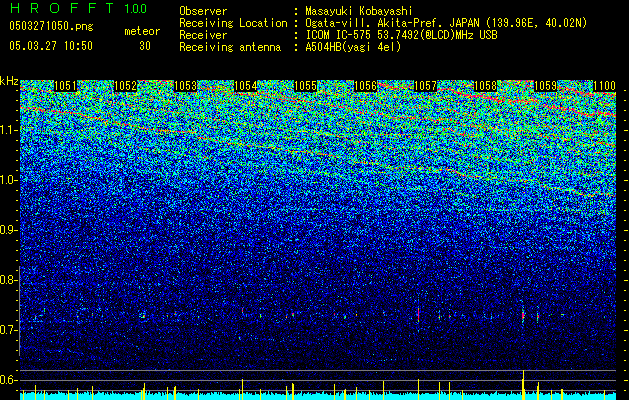Click the 1052 time marker
This screenshot has height=400, width=629.
(x=126, y=86)
